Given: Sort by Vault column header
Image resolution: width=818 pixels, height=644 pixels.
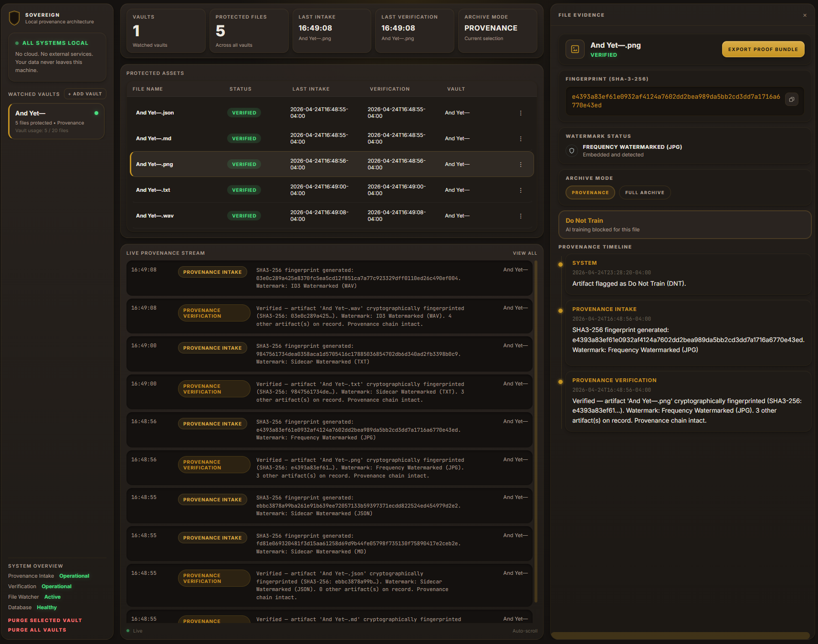Looking at the screenshot, I should coord(456,89).
